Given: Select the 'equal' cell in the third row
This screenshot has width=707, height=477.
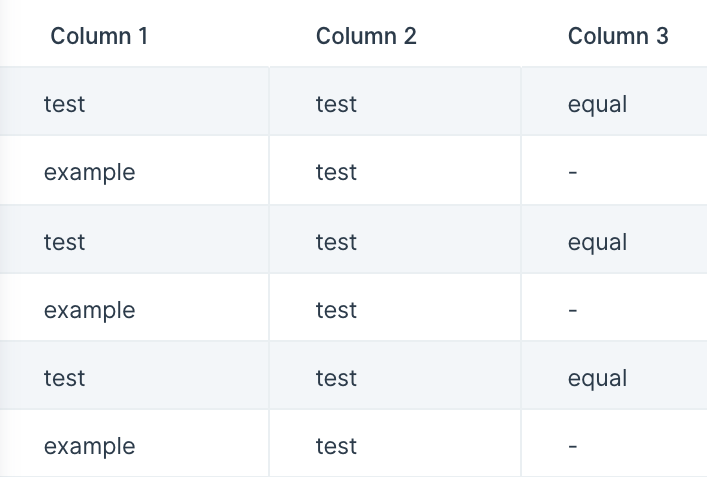Looking at the screenshot, I should coord(614,239).
